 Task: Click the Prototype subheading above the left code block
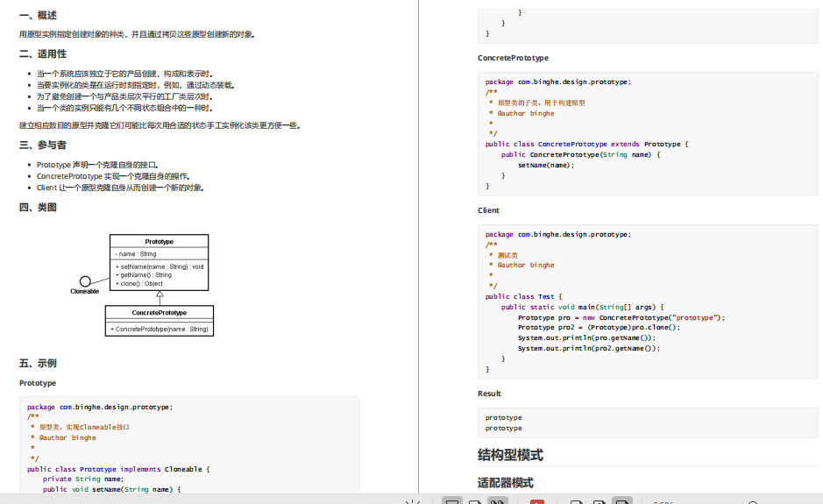(x=38, y=383)
